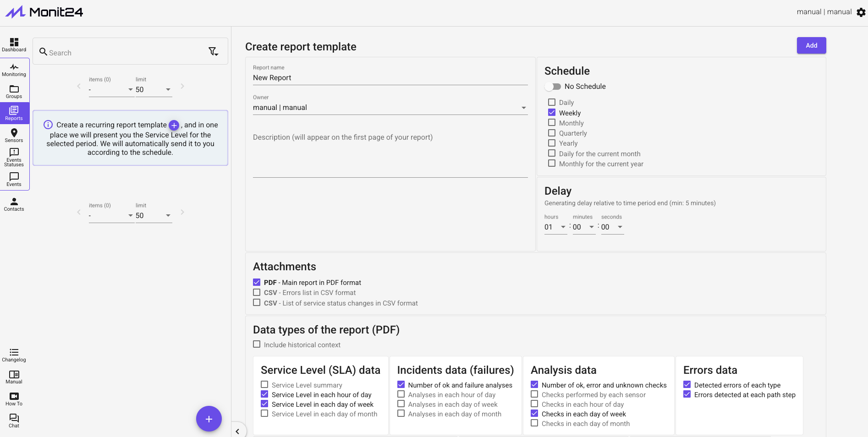The image size is (868, 437).
Task: Click the search filter funnel icon
Action: point(213,52)
